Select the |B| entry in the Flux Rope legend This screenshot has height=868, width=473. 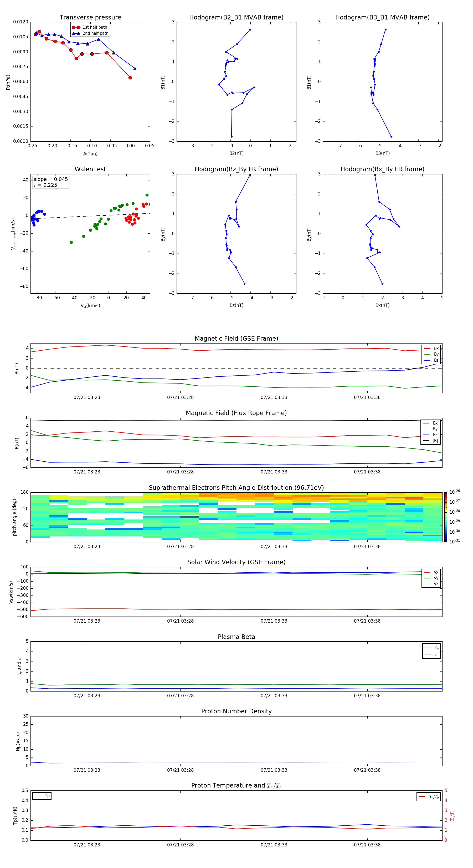tap(431, 441)
